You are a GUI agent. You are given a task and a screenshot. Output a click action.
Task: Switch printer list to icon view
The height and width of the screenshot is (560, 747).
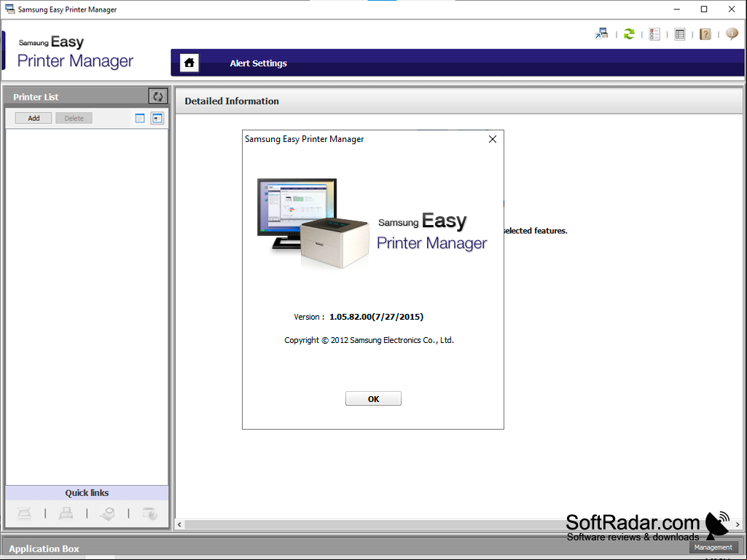pos(157,118)
